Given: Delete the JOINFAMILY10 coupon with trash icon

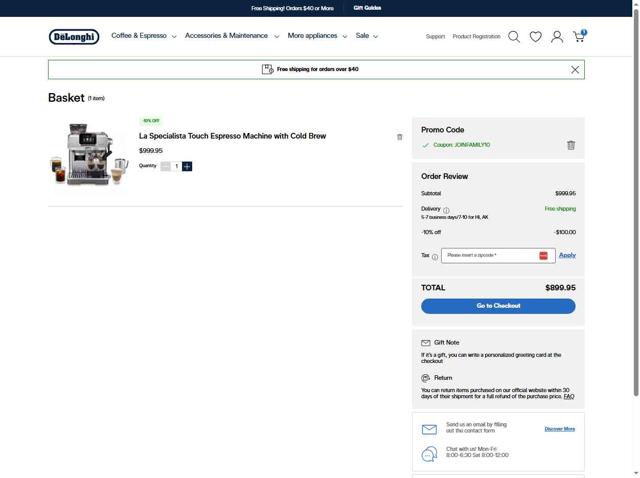Looking at the screenshot, I should [571, 145].
